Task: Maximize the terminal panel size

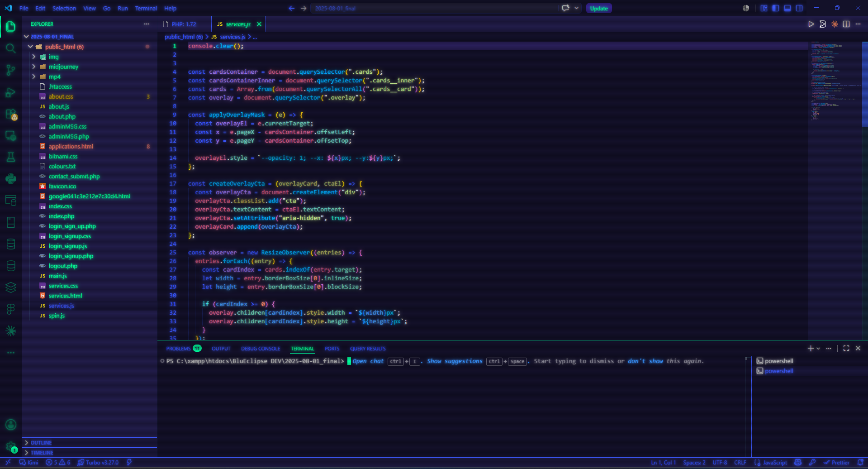Action: point(846,348)
